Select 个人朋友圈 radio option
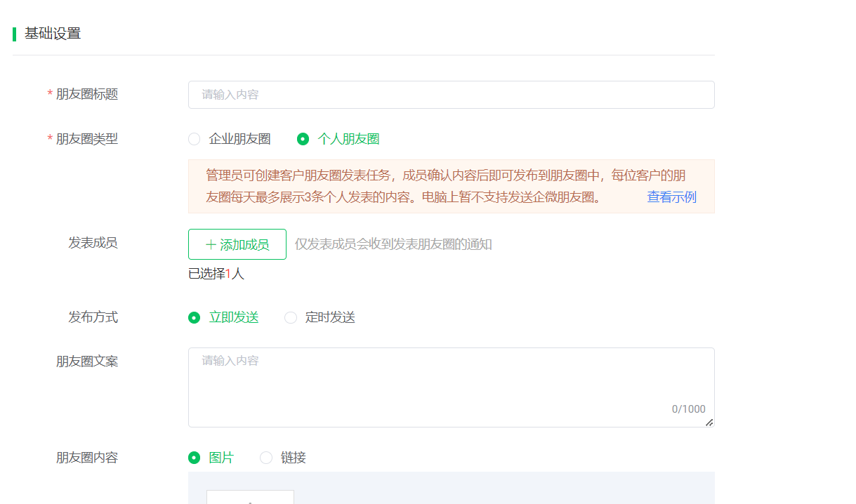The width and height of the screenshot is (856, 504). pos(338,139)
